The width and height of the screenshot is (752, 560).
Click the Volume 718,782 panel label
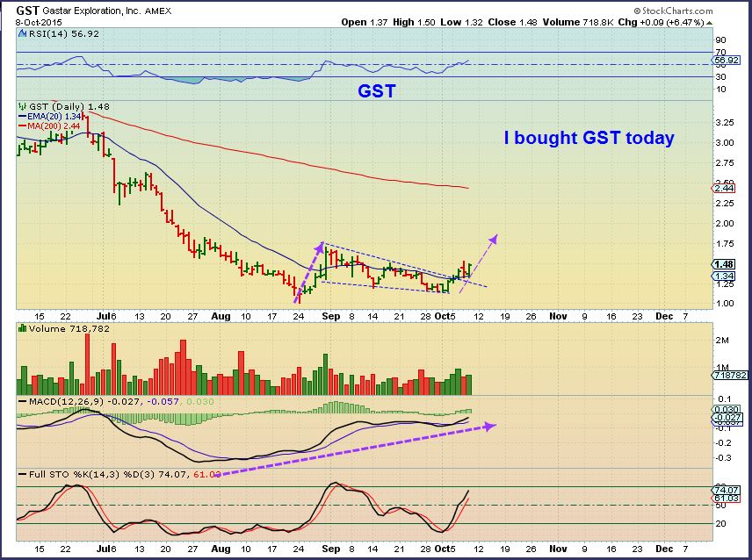tap(69, 328)
